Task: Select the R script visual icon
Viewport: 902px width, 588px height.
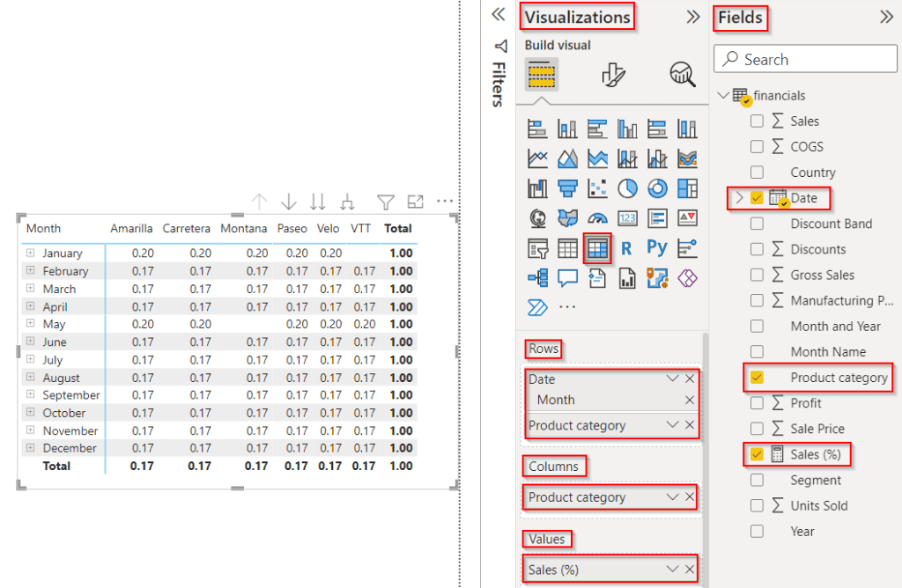Action: click(x=626, y=249)
